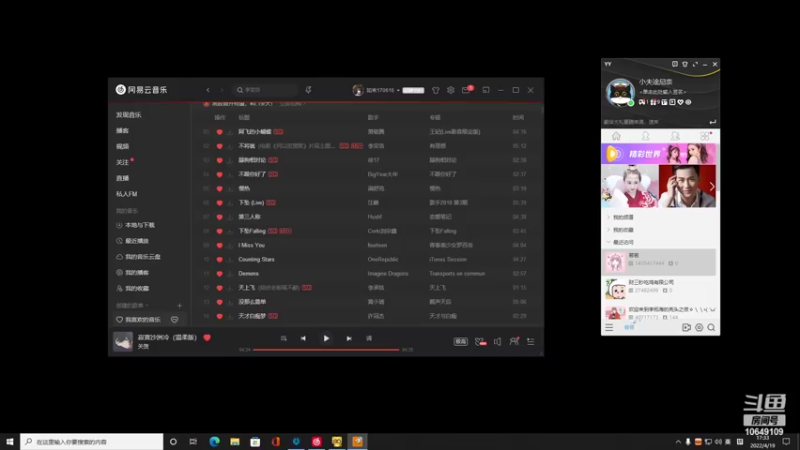The height and width of the screenshot is (450, 800).
Task: Open 发现音乐 in the sidebar
Action: (x=129, y=115)
